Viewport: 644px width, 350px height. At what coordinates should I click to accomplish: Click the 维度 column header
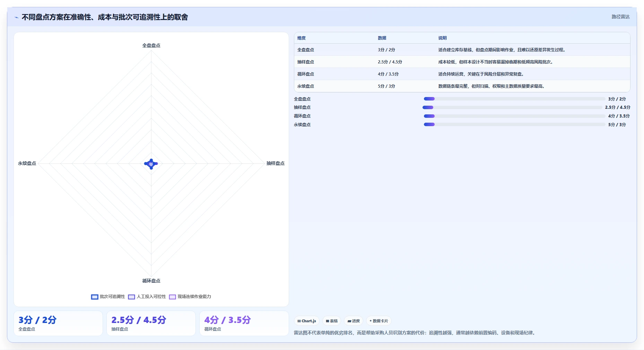click(x=302, y=38)
